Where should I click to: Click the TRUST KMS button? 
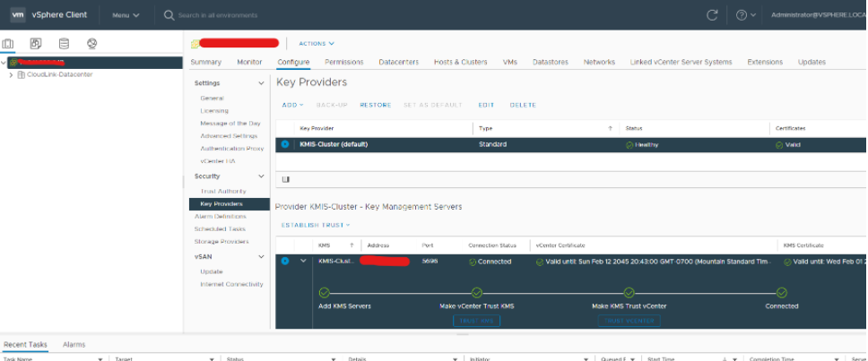(x=477, y=321)
